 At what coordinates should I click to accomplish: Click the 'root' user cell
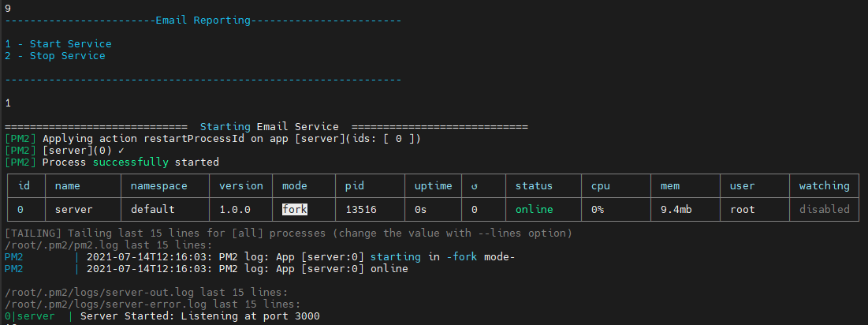tap(742, 209)
